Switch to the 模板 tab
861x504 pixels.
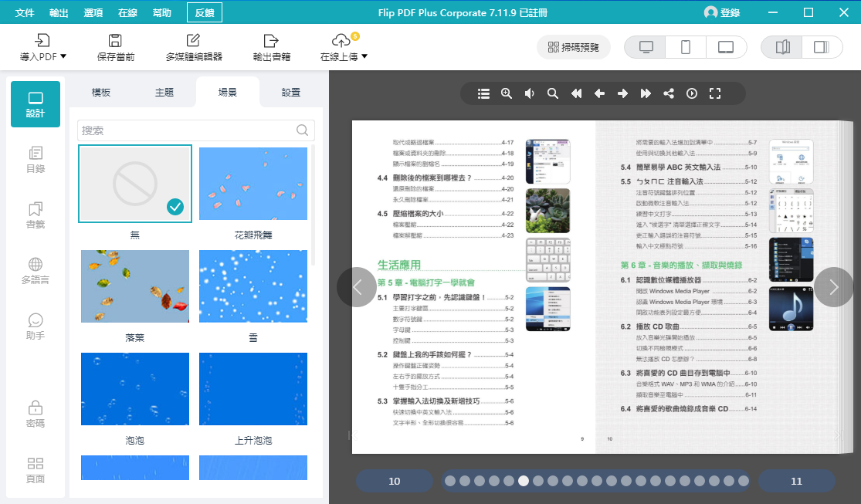(x=101, y=93)
